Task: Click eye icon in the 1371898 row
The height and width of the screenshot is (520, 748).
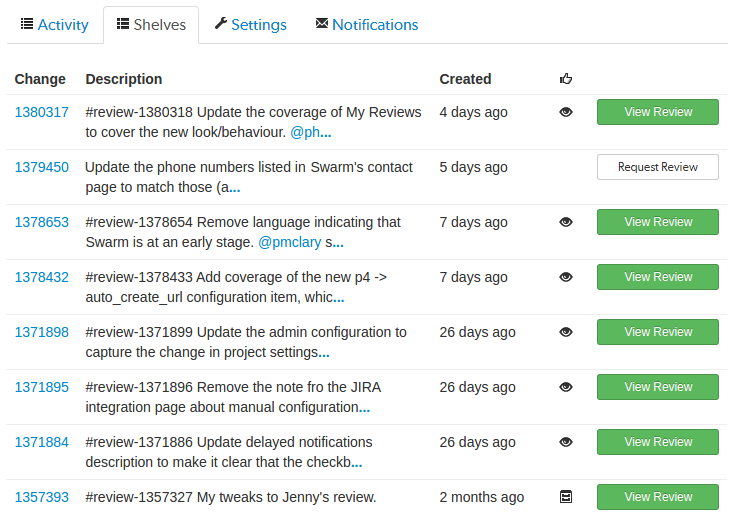Action: click(566, 332)
